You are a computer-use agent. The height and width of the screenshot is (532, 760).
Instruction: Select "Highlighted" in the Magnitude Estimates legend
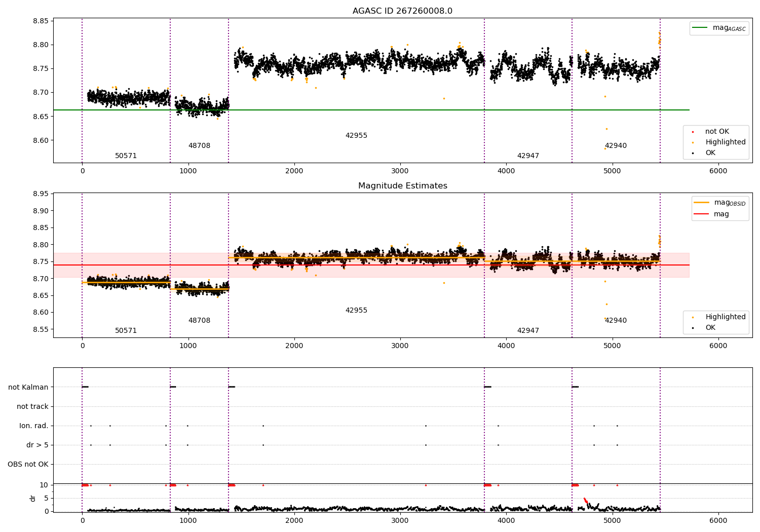[x=726, y=317]
